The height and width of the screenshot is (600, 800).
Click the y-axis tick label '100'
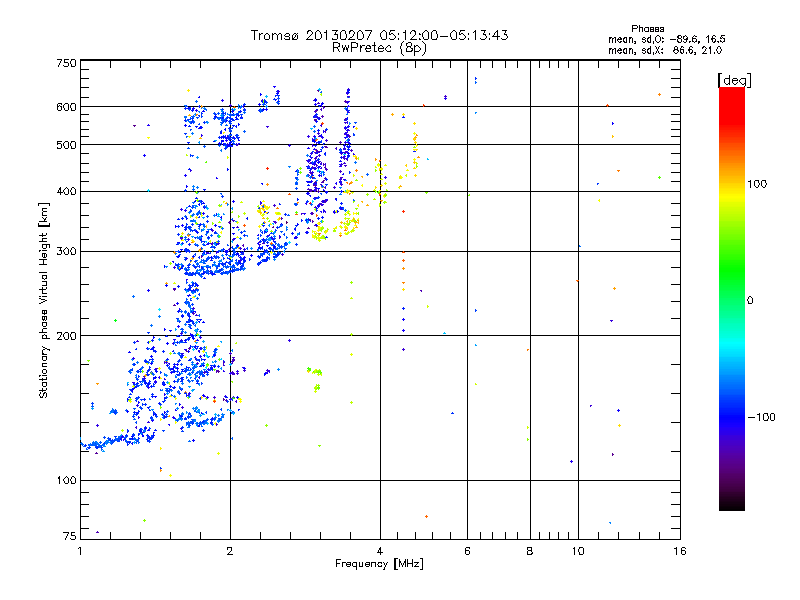tap(66, 481)
